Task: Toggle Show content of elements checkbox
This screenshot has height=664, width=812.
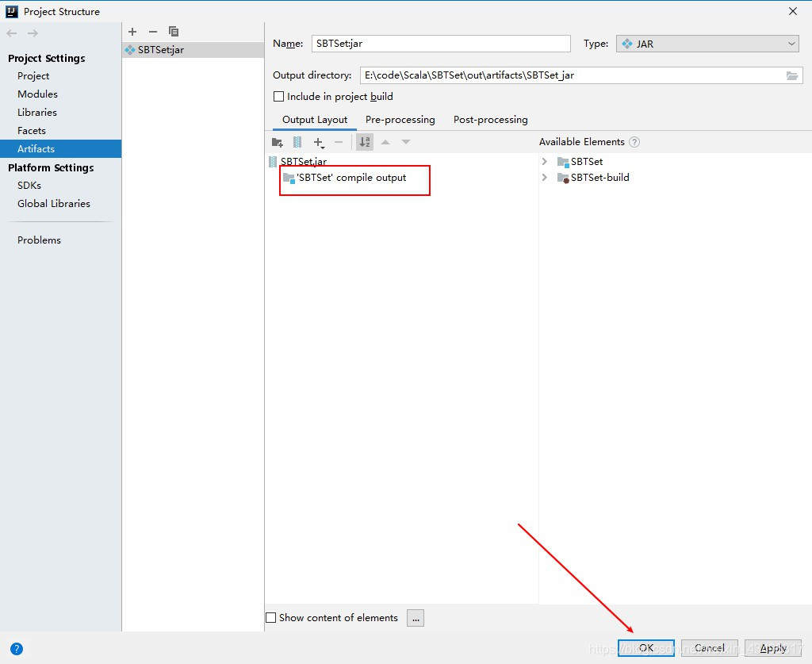Action: pyautogui.click(x=271, y=617)
